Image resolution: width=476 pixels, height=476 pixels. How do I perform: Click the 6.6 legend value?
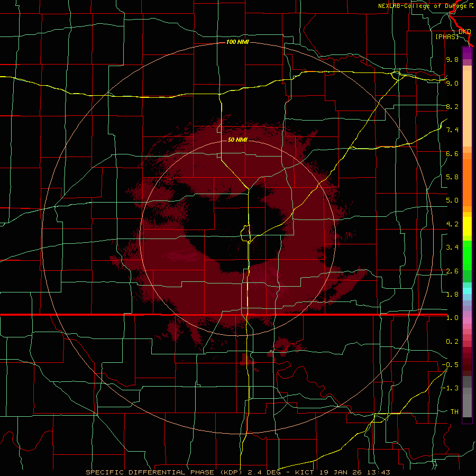(452, 153)
